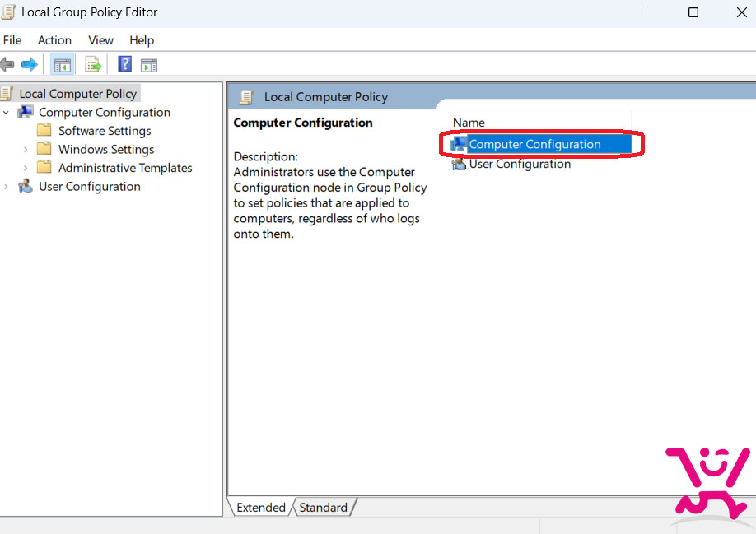This screenshot has height=534, width=756.
Task: Maximize the Local Group Policy Editor window
Action: [693, 12]
